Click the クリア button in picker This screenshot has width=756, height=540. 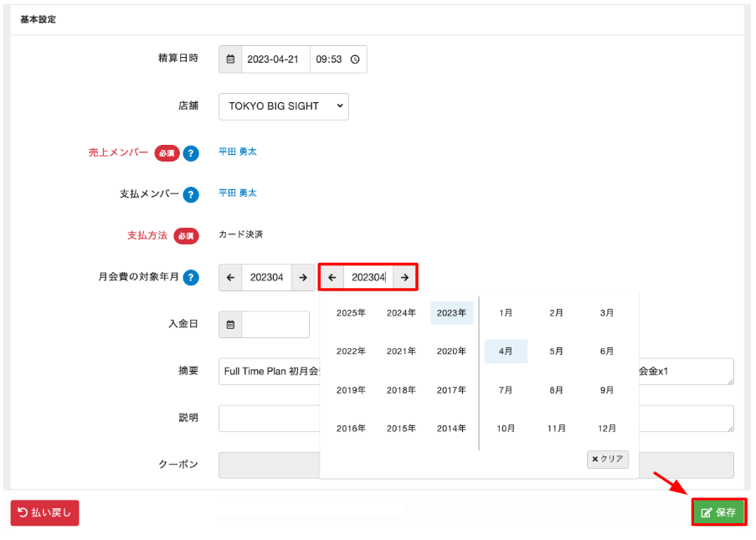point(607,459)
